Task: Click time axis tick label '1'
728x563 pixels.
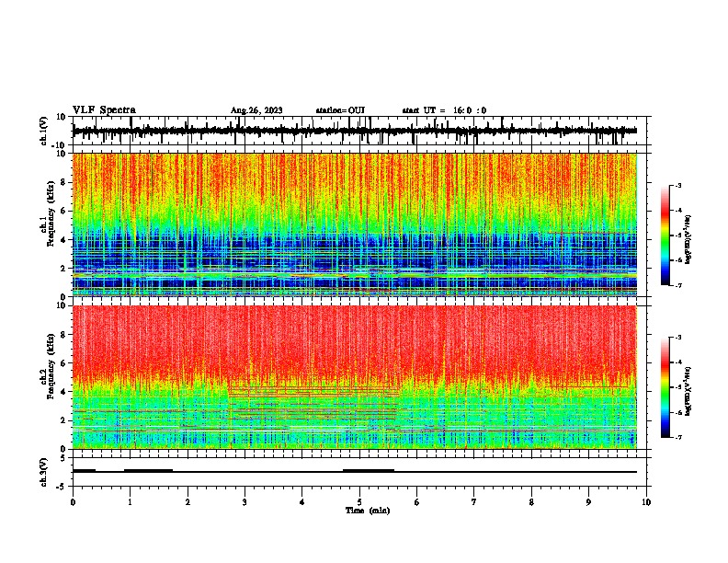Action: tap(130, 502)
